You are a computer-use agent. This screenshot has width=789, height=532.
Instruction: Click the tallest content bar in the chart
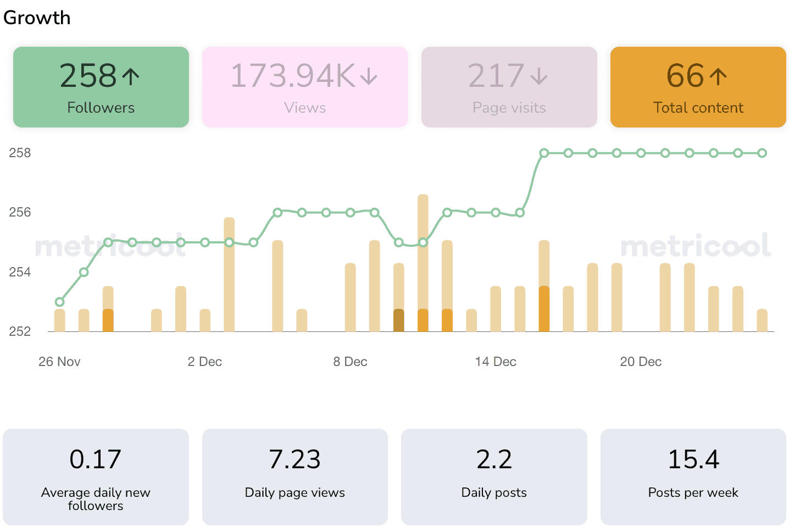pos(423,263)
